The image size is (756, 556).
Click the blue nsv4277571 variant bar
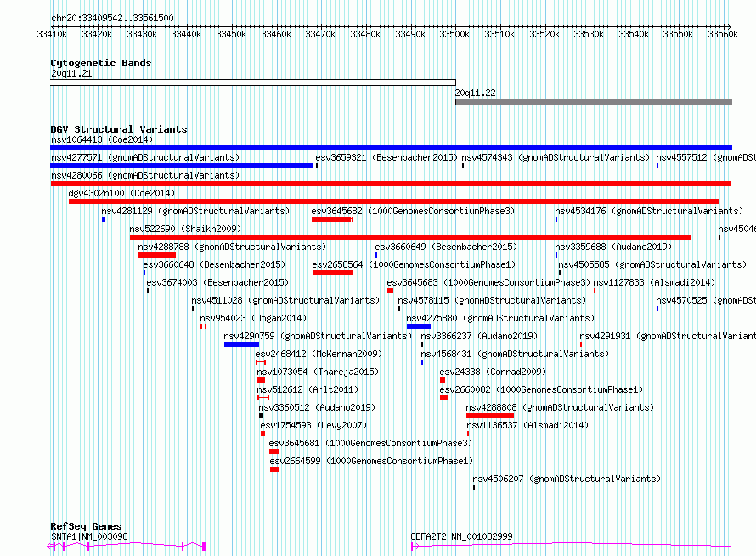(182, 166)
